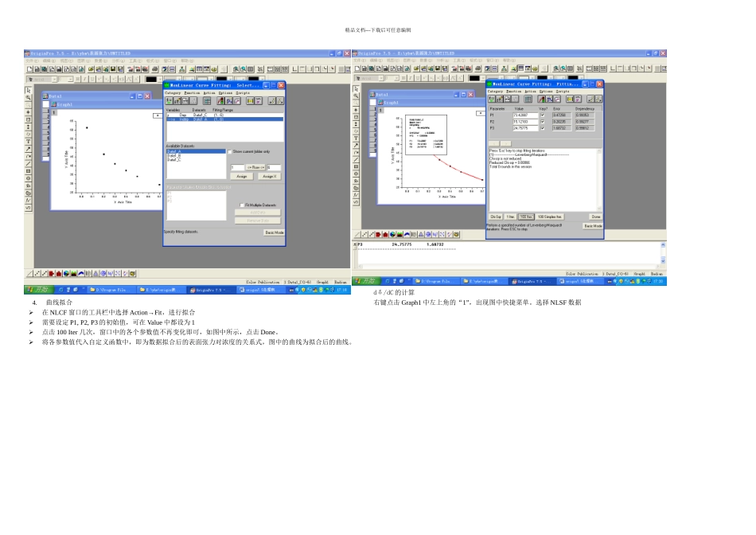The image size is (756, 535).
Task: Click first black color swatch, right format toolbar
Action: [474, 78]
